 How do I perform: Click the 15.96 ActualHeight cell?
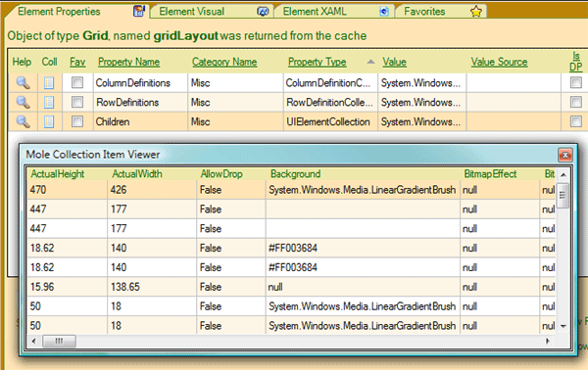(x=67, y=287)
